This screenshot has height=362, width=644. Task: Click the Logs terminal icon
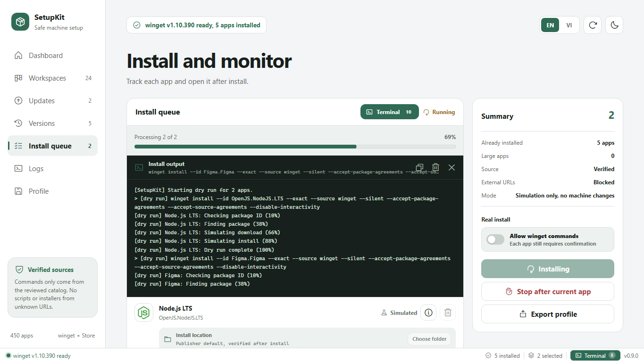[x=18, y=169]
